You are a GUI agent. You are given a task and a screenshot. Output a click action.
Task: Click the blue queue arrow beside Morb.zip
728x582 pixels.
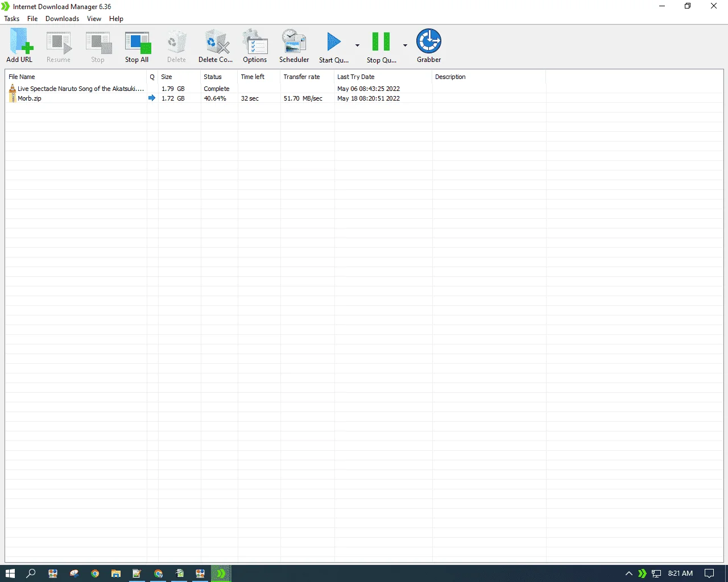(x=152, y=98)
